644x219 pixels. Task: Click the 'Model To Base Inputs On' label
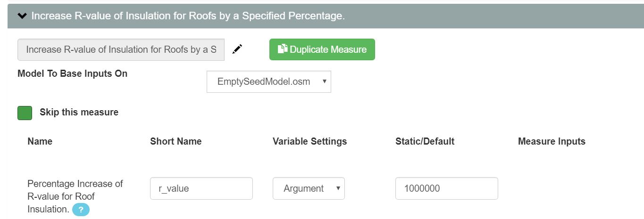click(x=73, y=73)
